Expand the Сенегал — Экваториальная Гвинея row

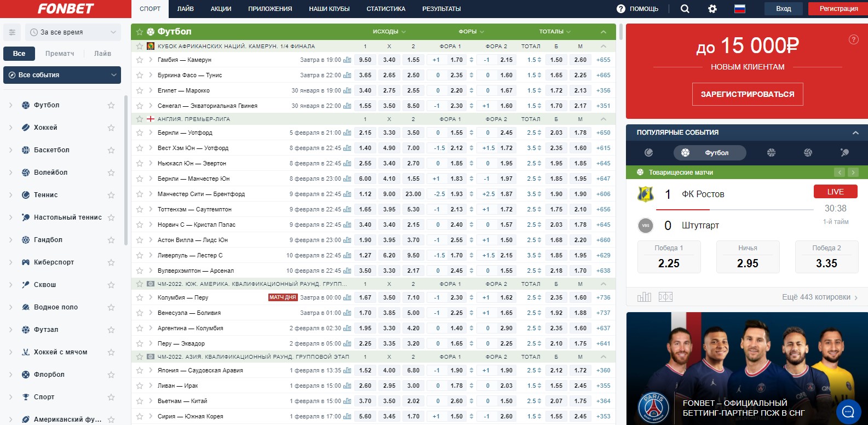point(150,106)
